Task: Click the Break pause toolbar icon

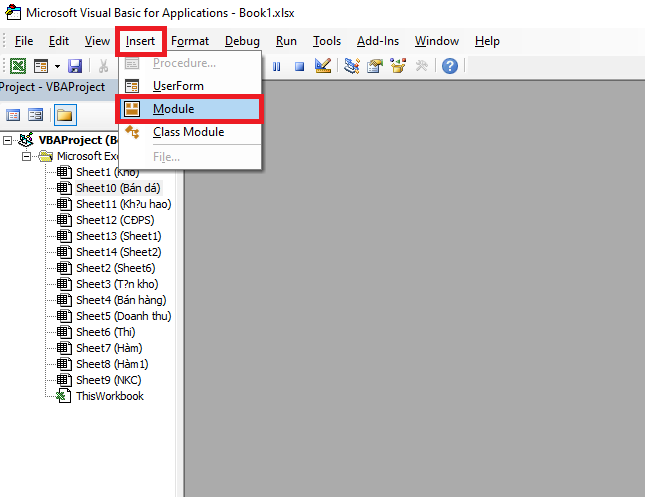Action: click(276, 66)
